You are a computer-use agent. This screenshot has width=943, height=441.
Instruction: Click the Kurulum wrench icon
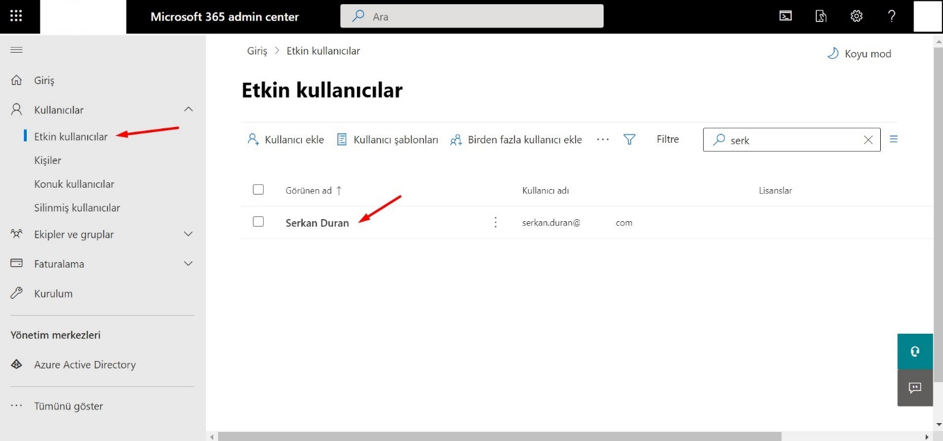click(17, 294)
